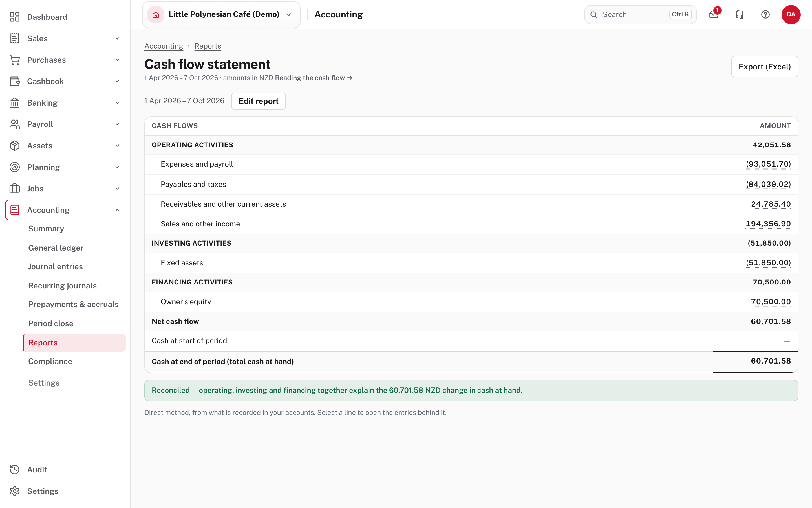Screen dimensions: 812x508
Task: Expand the Purchases menu chevron
Action: 117,60
